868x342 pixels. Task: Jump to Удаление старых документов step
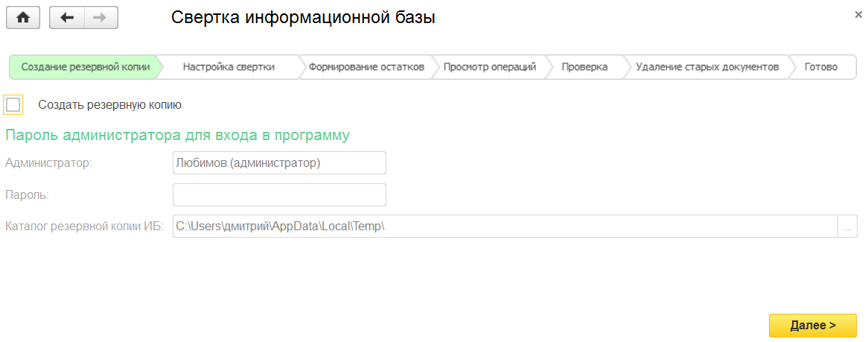click(707, 67)
